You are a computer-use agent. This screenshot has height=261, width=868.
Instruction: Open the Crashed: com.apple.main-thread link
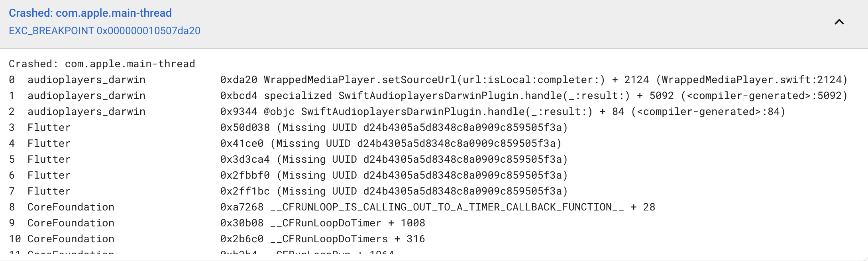point(90,13)
